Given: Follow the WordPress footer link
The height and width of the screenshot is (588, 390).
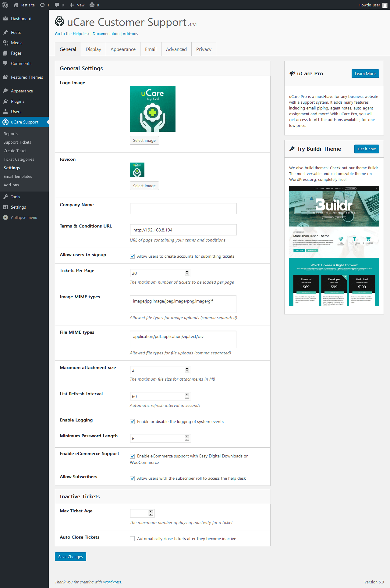Looking at the screenshot, I should click(112, 582).
